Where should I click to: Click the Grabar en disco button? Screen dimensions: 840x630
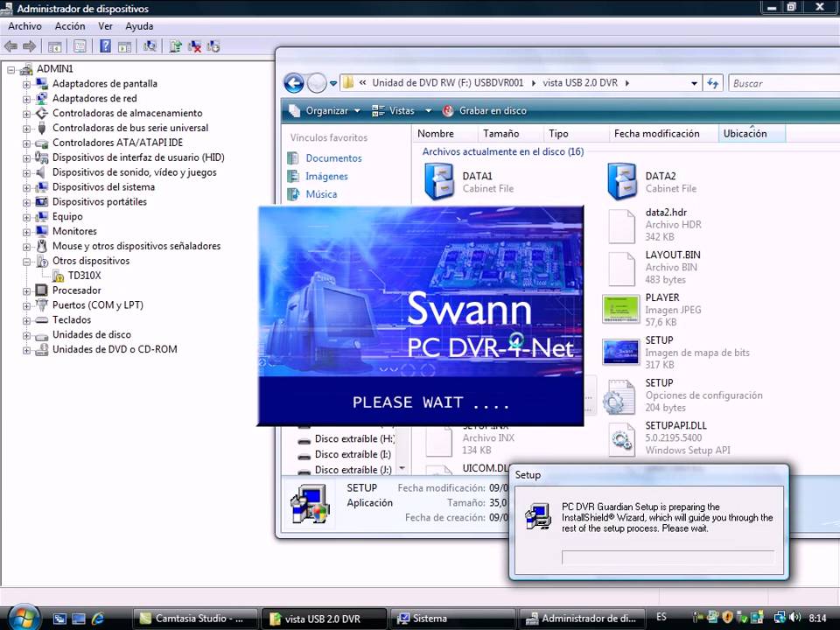485,111
